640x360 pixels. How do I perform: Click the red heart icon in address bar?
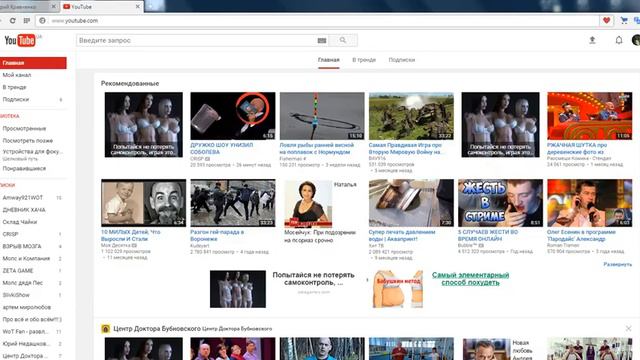(607, 20)
